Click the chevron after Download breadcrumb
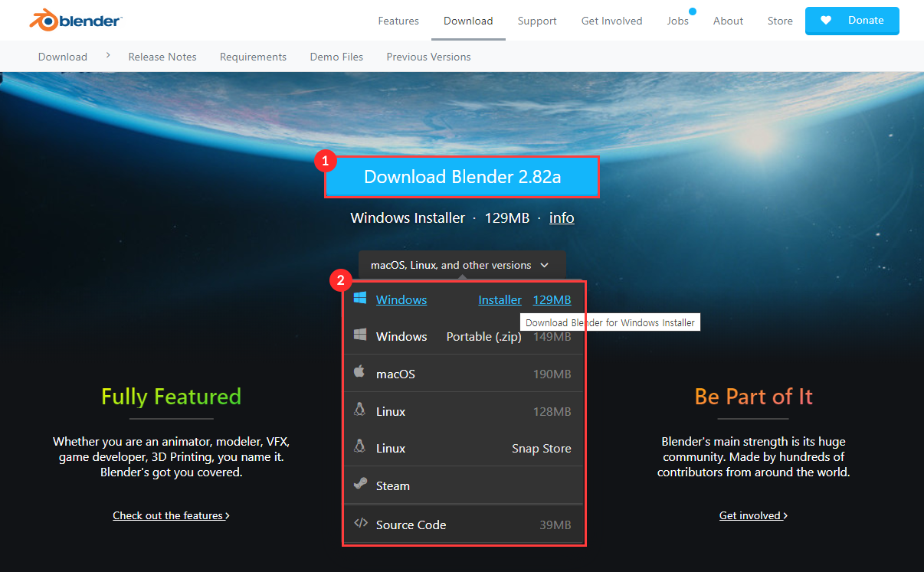Viewport: 924px width, 572px height. point(108,55)
